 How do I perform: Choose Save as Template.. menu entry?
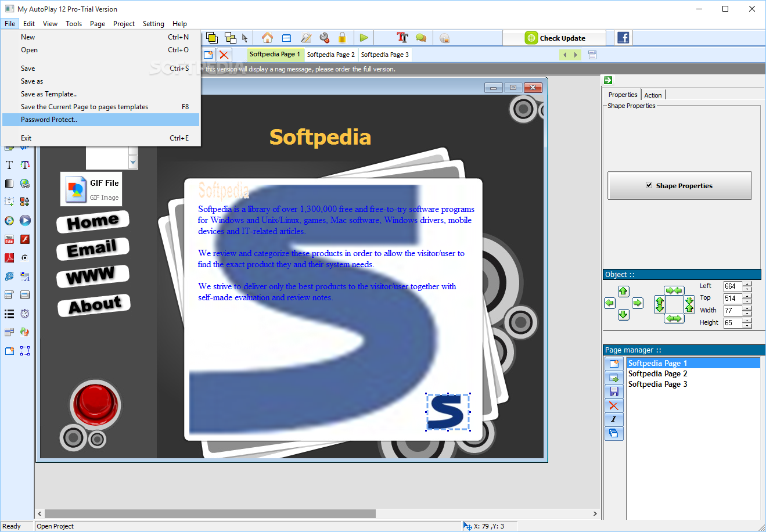tap(101, 94)
